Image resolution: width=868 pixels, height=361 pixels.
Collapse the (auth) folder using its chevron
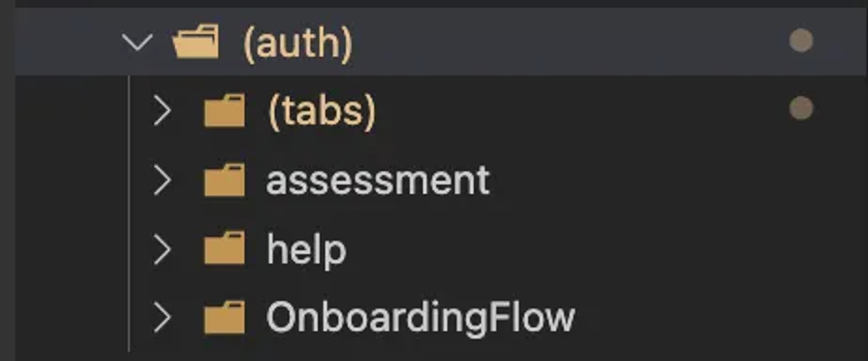tap(137, 42)
